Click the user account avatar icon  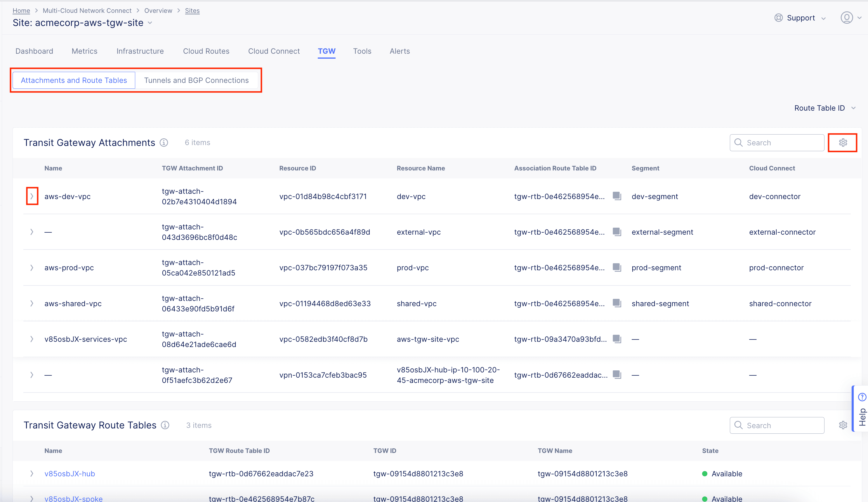pos(847,18)
